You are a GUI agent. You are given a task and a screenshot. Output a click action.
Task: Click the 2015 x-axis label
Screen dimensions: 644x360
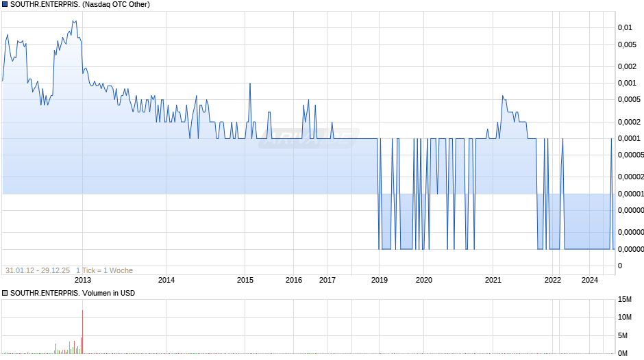(245, 280)
